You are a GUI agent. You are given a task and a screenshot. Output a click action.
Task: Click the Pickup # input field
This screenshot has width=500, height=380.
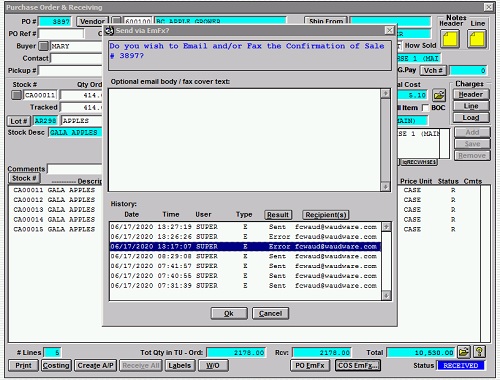pyautogui.click(x=70, y=70)
